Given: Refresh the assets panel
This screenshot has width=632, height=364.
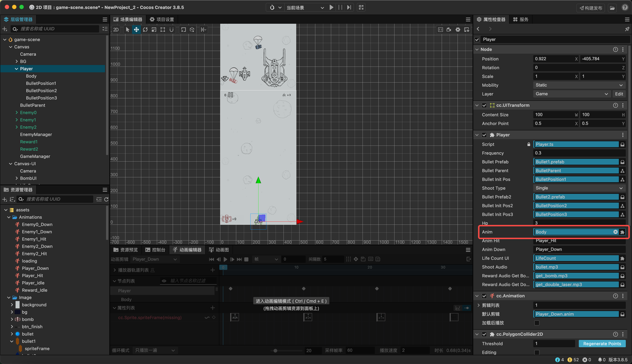Looking at the screenshot, I should coord(106,199).
